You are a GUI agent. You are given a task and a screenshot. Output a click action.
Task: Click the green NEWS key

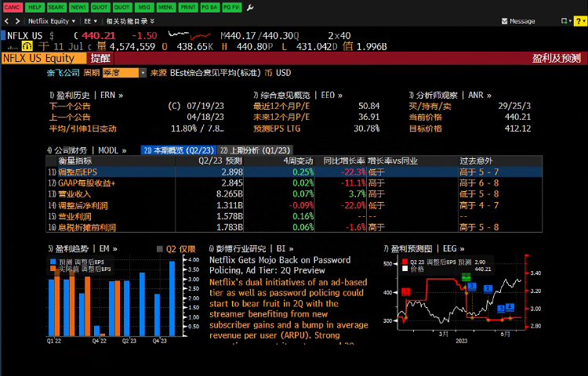point(78,8)
